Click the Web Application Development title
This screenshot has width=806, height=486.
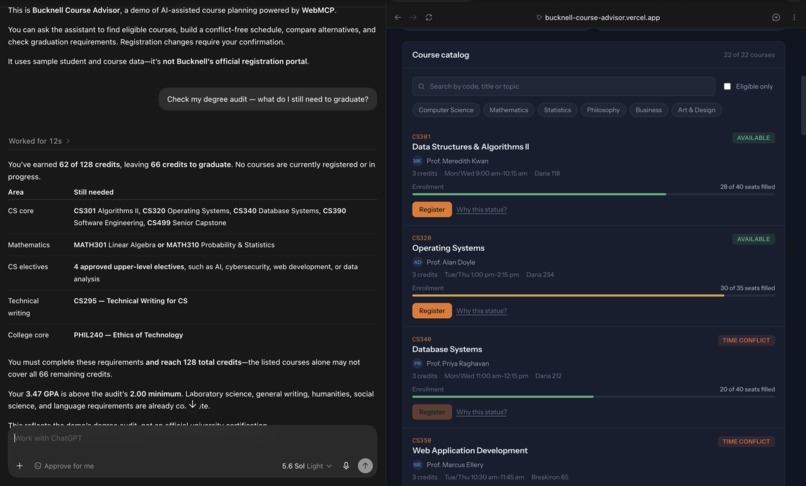(469, 451)
